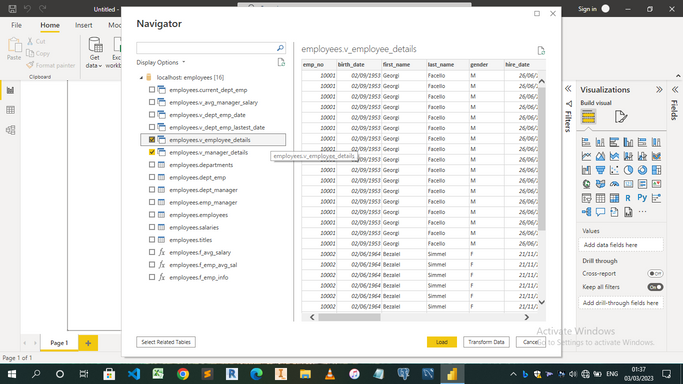Select the funnel chart visual
Screen dimensions: 683x384
pos(600,170)
